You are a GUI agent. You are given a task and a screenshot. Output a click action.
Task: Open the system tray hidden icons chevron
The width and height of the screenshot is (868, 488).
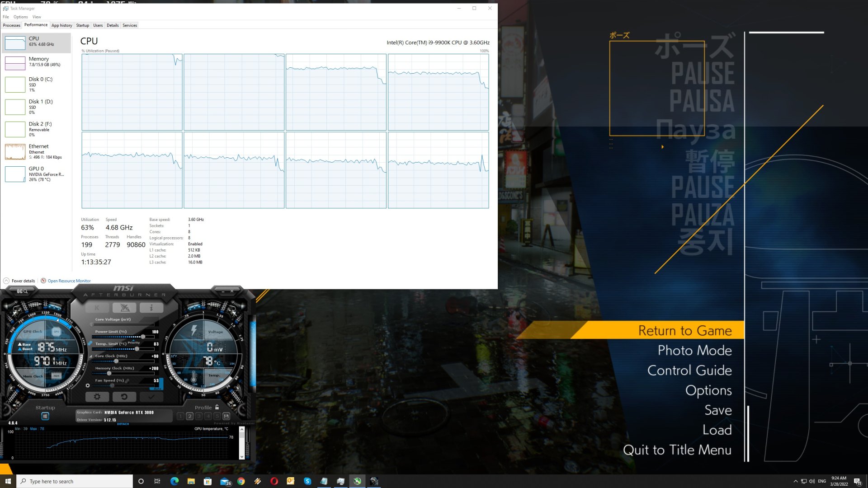click(796, 481)
